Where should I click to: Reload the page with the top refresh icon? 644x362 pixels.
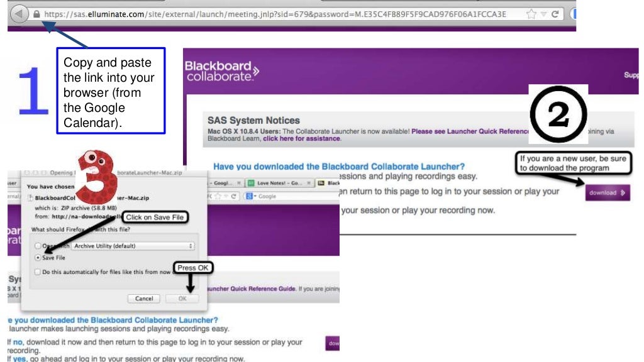[x=555, y=14]
